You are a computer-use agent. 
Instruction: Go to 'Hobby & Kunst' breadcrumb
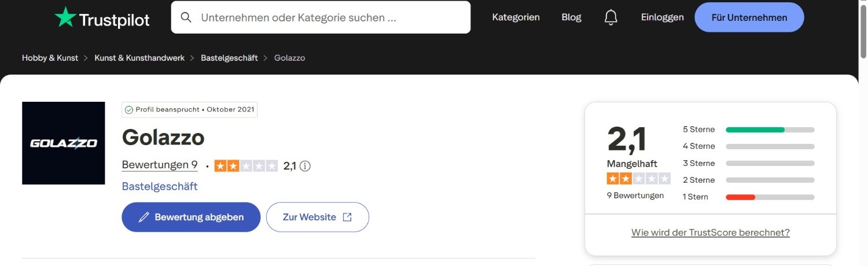point(50,58)
